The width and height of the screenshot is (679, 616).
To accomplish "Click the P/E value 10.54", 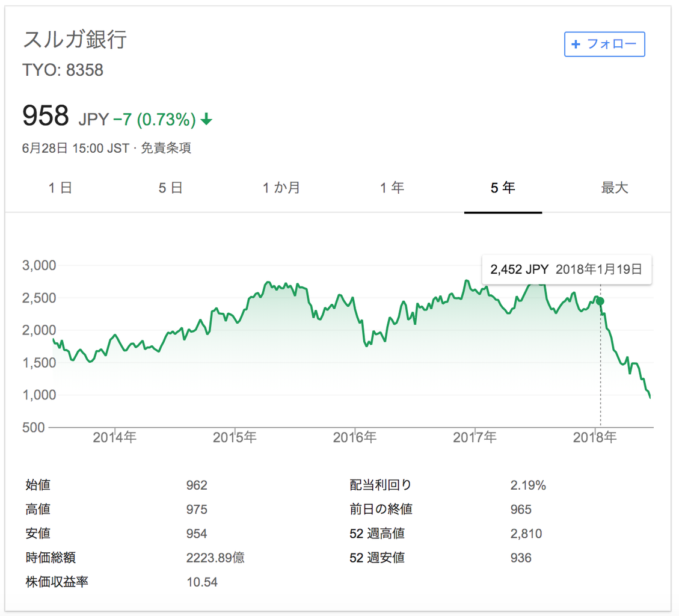I will (x=202, y=582).
